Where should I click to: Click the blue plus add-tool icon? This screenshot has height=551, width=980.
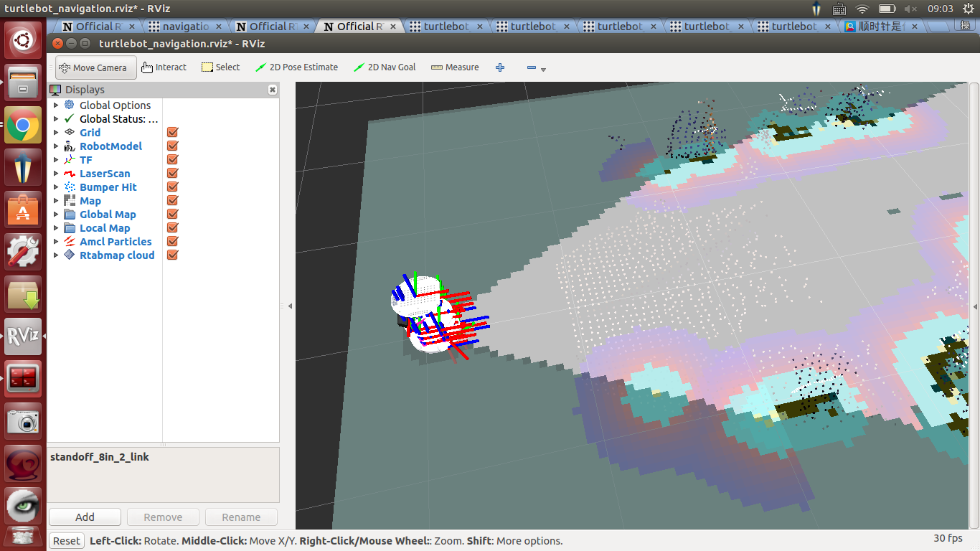coord(500,67)
